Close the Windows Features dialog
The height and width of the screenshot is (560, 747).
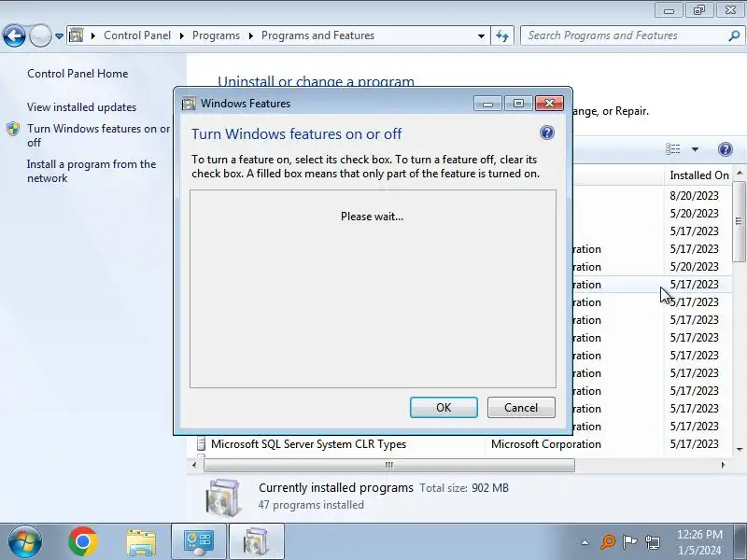tap(549, 104)
